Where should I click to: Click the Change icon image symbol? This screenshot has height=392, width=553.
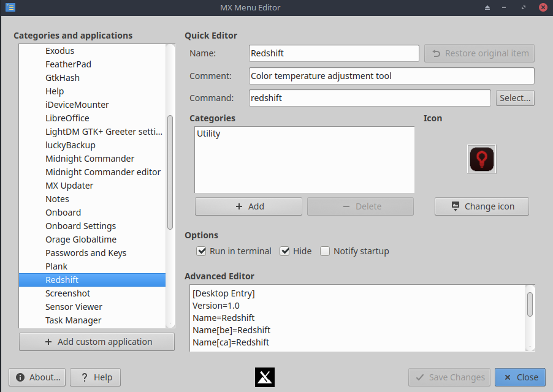point(456,206)
